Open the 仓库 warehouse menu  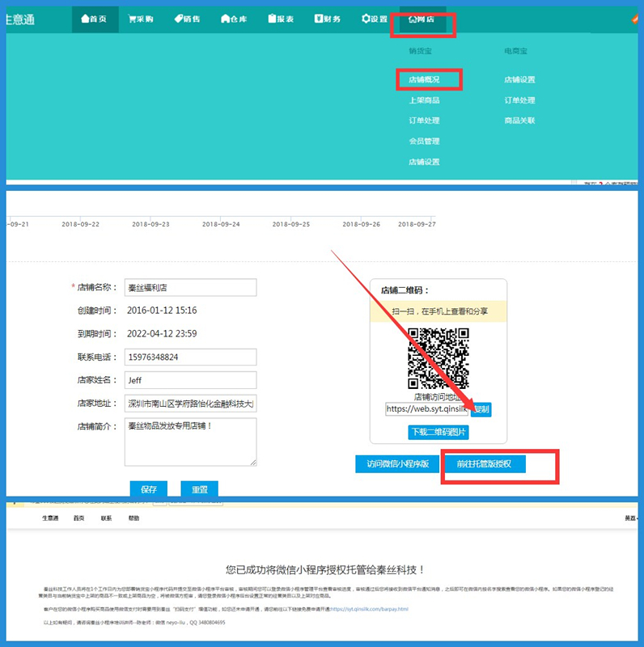pyautogui.click(x=234, y=19)
